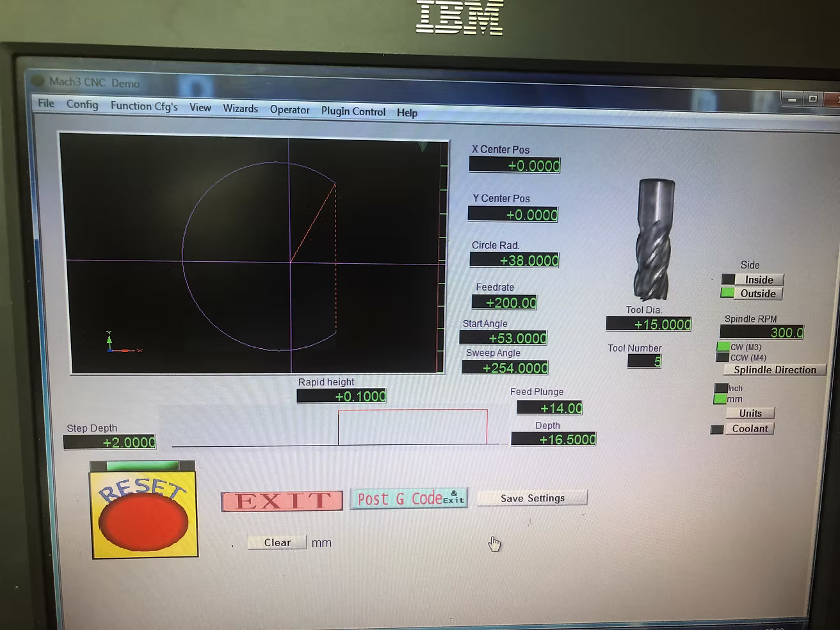This screenshot has height=630, width=840.
Task: Click the Inch unit indicator
Action: click(721, 388)
